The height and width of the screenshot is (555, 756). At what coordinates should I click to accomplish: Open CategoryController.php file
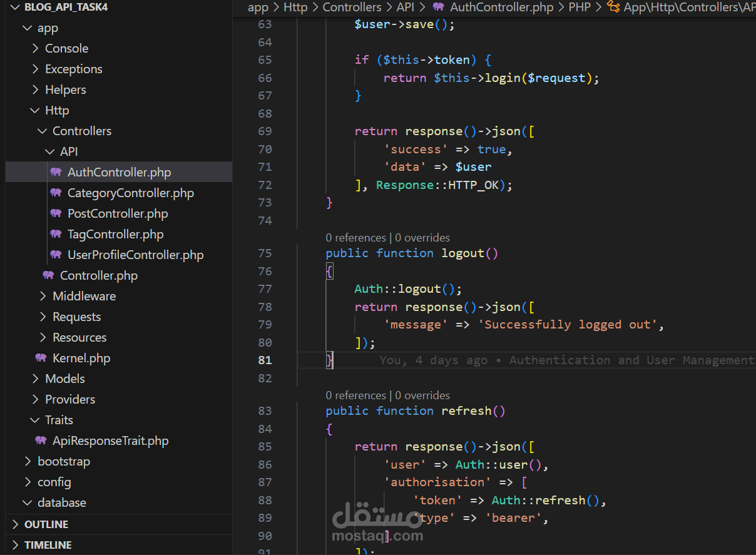131,193
